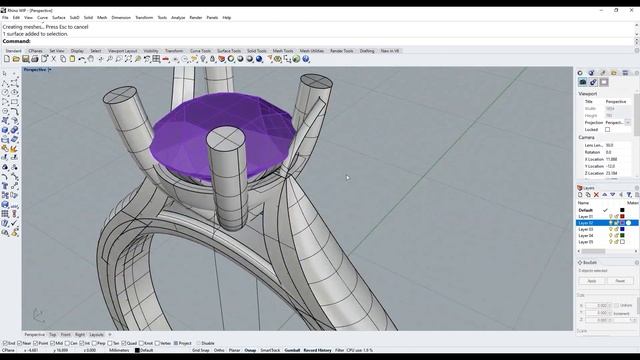Screen dimensions: 640x360
Task: Click the Command input line
Action: point(318,41)
